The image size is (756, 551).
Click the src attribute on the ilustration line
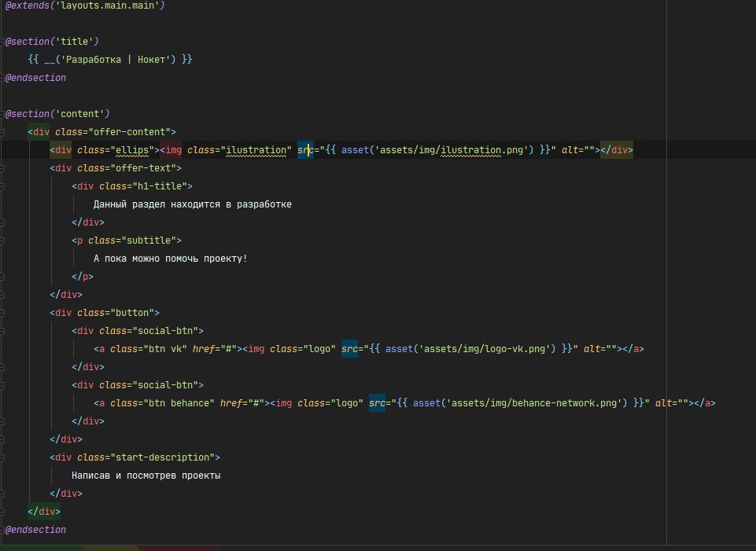tap(305, 150)
